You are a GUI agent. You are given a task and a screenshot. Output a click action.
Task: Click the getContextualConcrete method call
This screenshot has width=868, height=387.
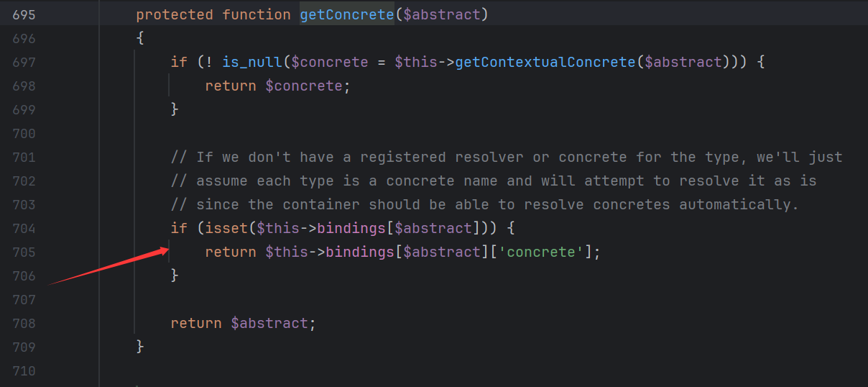pyautogui.click(x=545, y=63)
